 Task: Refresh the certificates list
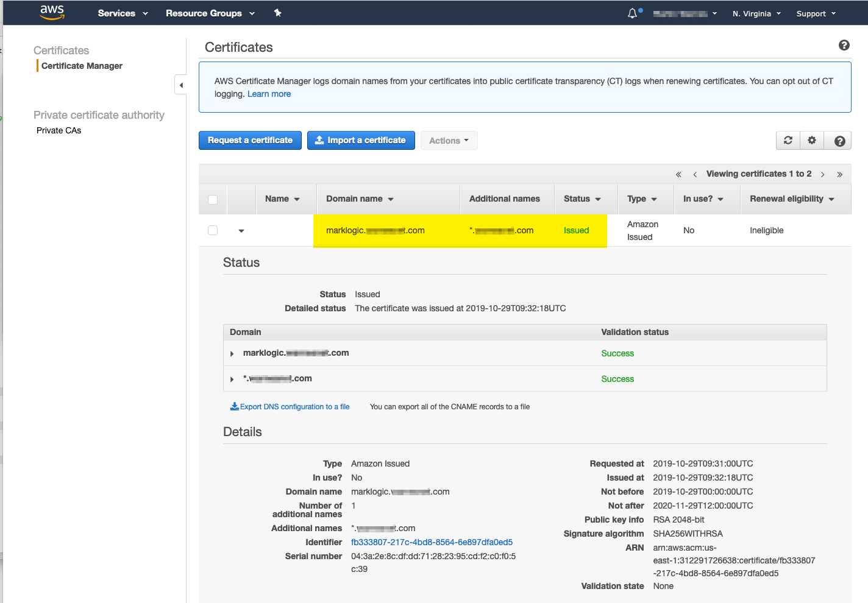788,140
